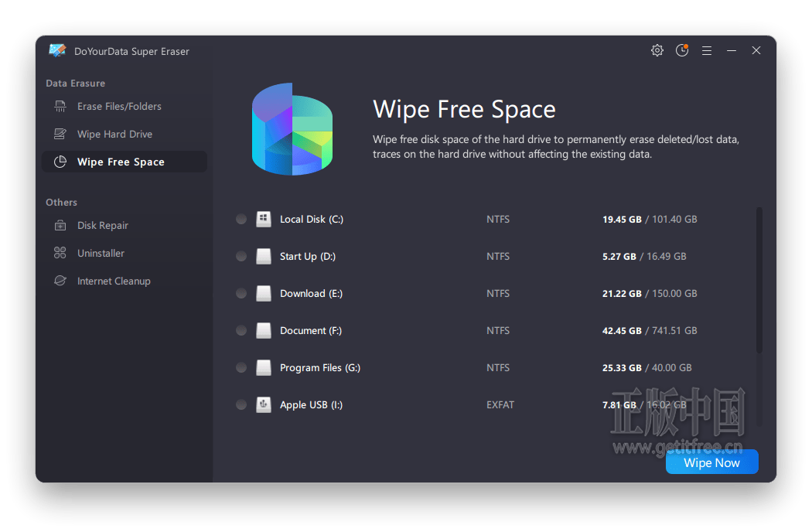This screenshot has width=812, height=532.
Task: Click the "Document (F:)" drive name
Action: click(311, 330)
